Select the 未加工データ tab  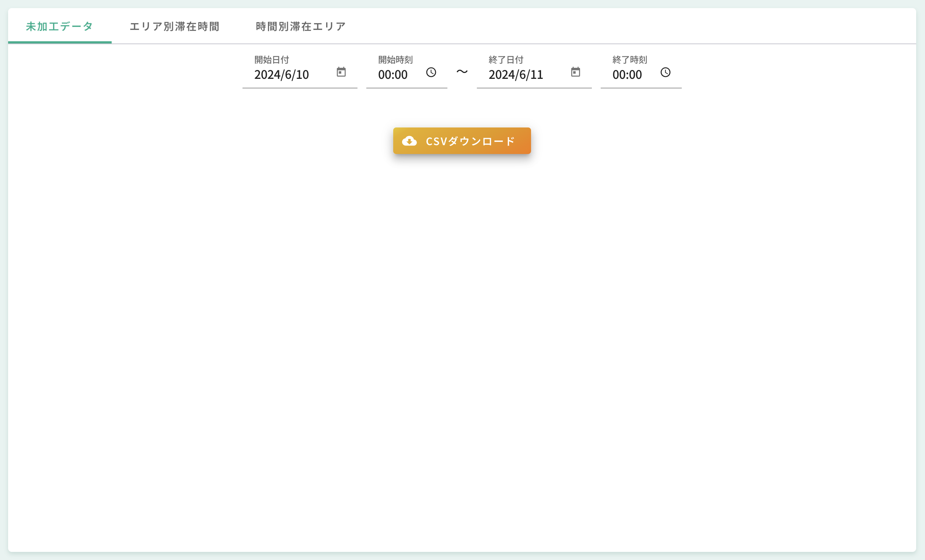click(x=59, y=27)
